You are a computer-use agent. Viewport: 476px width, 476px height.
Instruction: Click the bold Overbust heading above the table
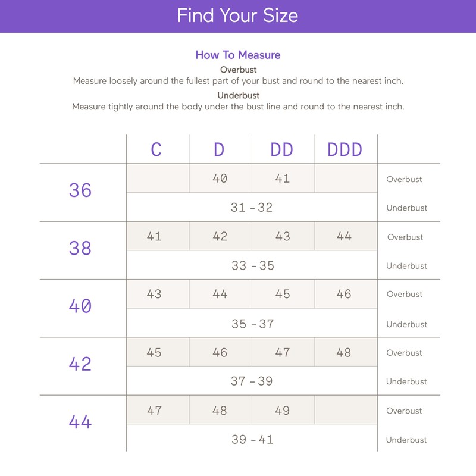click(x=238, y=70)
